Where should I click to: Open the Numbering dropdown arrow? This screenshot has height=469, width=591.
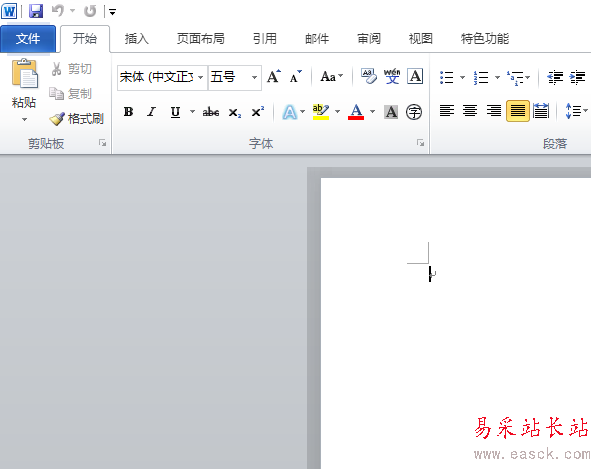coord(498,78)
